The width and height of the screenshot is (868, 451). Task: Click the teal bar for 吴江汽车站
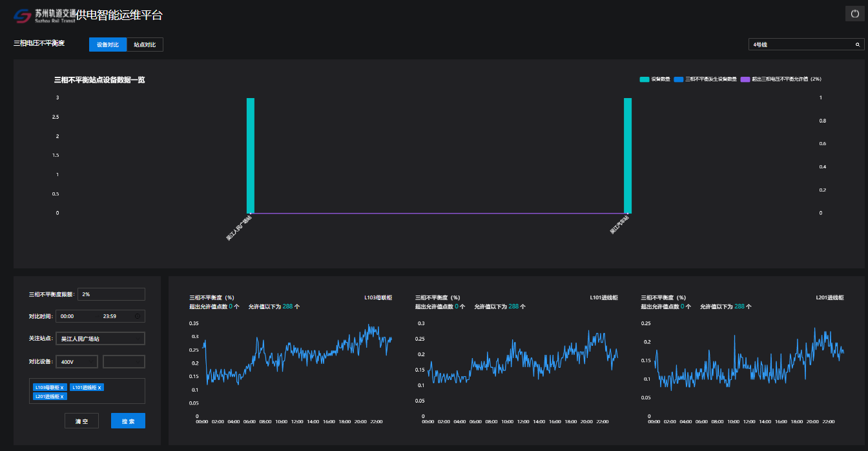point(628,155)
